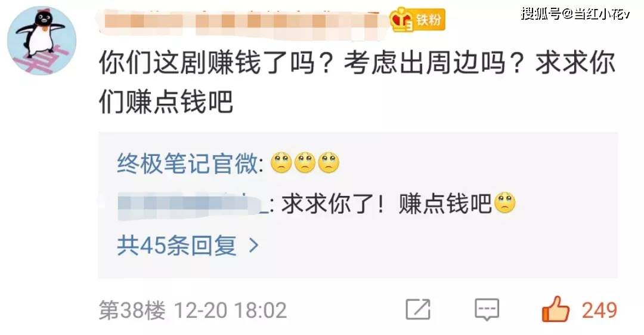Tap the chevron next to 共45条回复

254,245
